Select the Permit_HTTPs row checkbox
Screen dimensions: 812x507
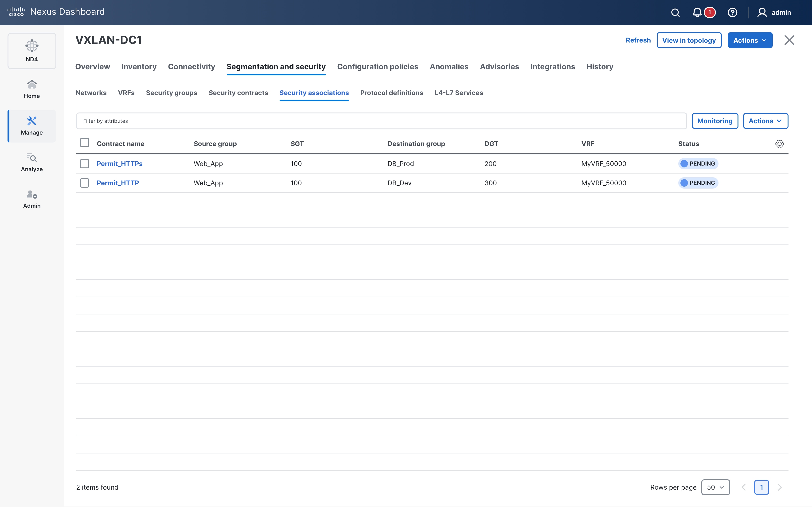pyautogui.click(x=85, y=164)
